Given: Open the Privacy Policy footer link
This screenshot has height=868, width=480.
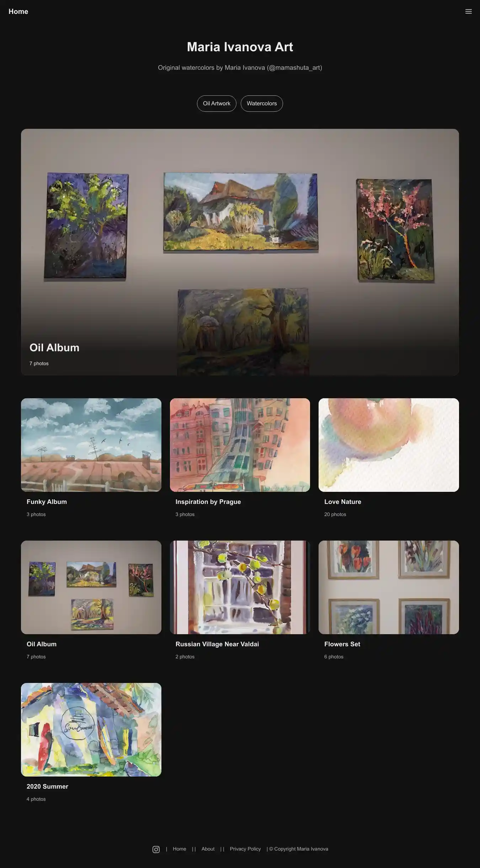Looking at the screenshot, I should pos(245,849).
